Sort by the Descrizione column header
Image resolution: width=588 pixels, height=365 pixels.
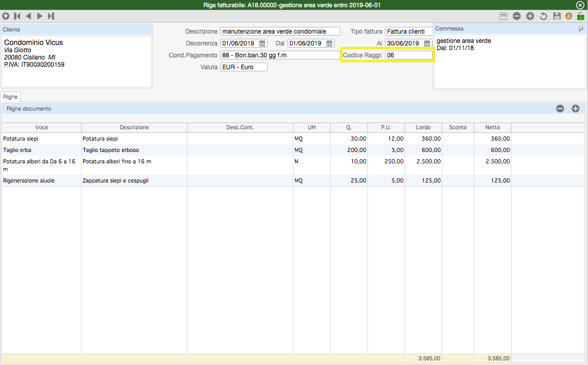click(x=134, y=128)
